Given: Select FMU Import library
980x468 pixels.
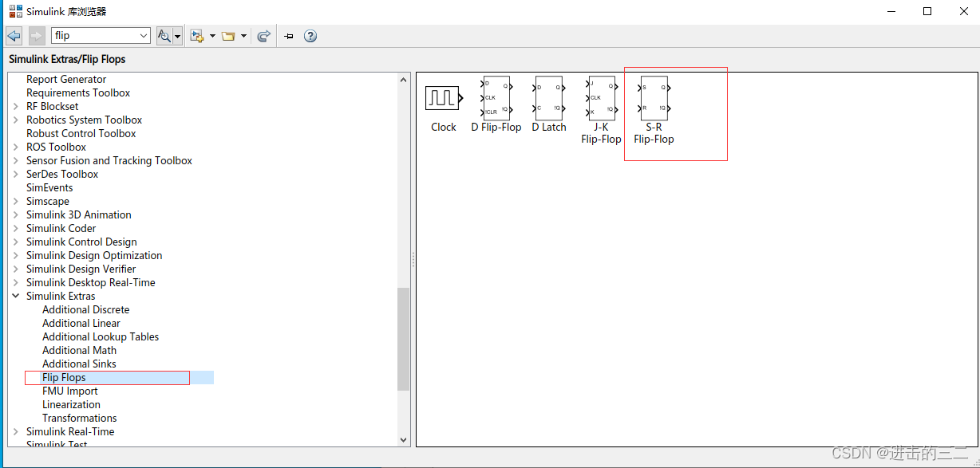Looking at the screenshot, I should coord(70,391).
